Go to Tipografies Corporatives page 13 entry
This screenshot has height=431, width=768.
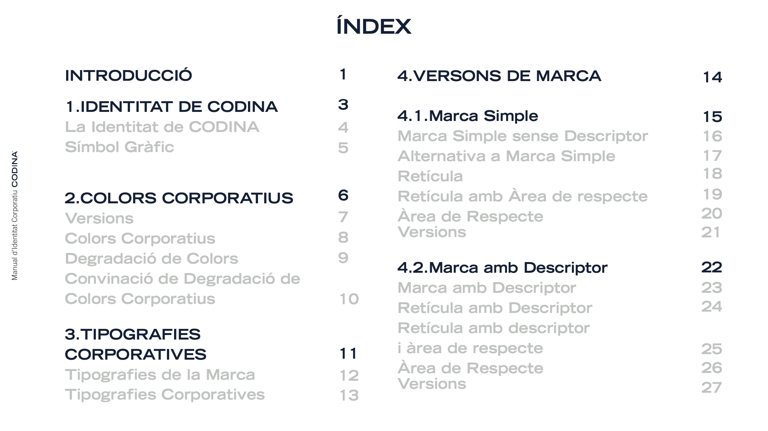[x=165, y=394]
